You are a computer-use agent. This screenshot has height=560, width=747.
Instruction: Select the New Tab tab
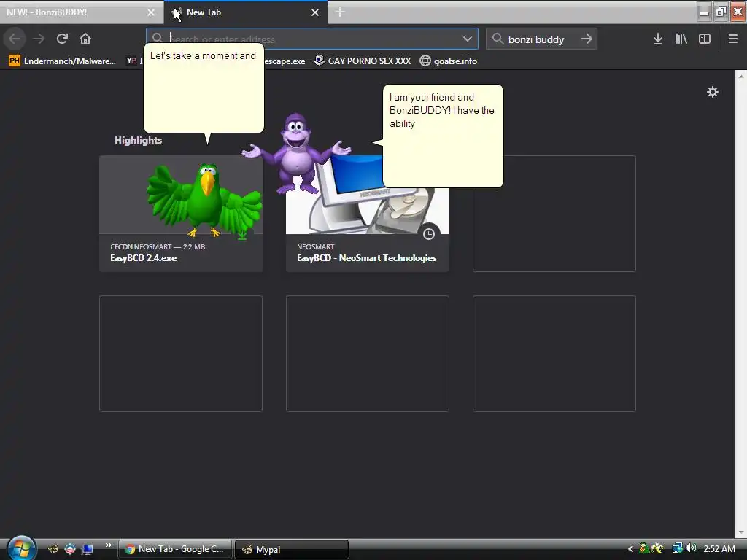pos(245,12)
